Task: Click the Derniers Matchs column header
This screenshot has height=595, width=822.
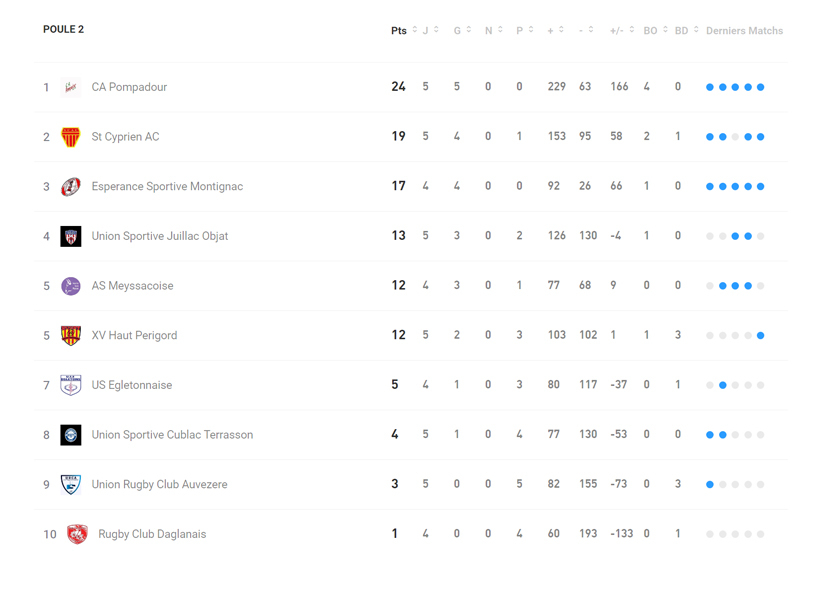Action: point(744,31)
